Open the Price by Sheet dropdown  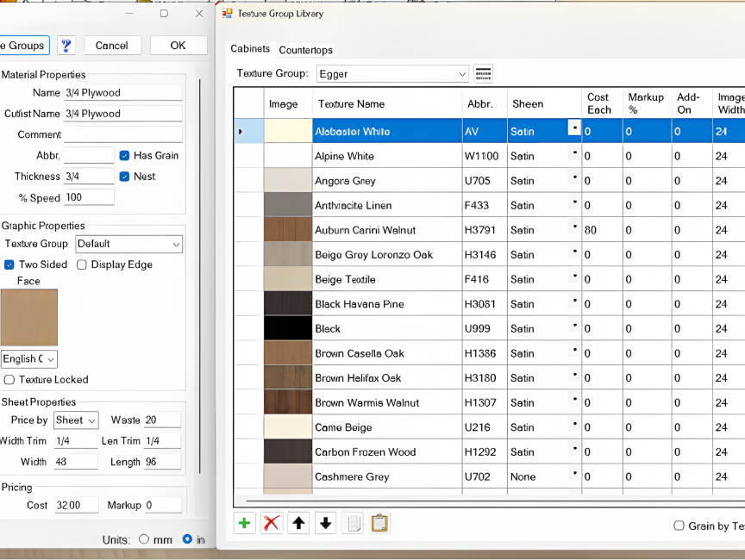coord(76,420)
